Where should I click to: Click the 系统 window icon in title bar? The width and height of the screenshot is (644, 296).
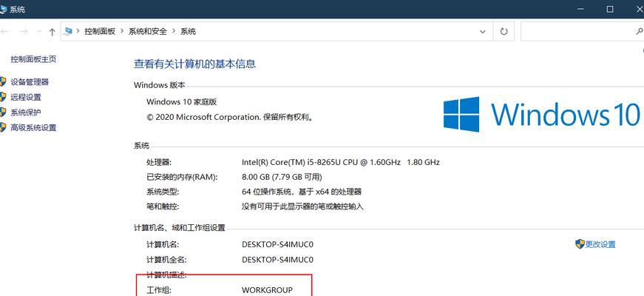coord(4,10)
